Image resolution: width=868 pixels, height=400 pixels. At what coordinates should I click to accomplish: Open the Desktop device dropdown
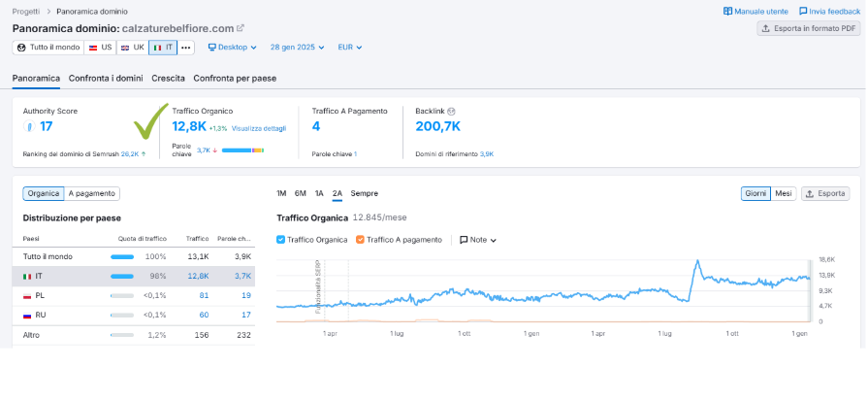coord(233,47)
